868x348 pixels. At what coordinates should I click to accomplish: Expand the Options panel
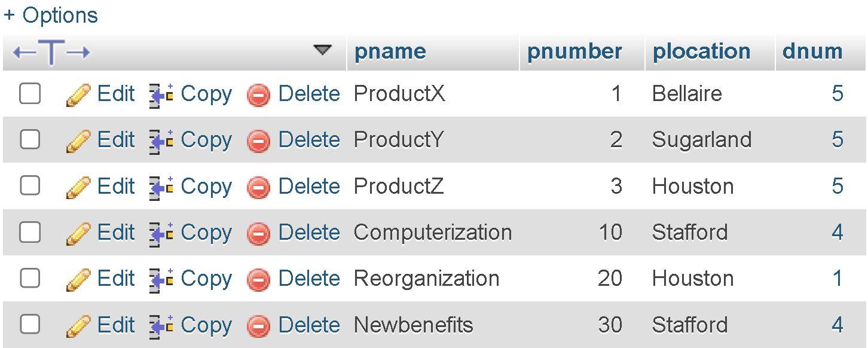(x=51, y=16)
